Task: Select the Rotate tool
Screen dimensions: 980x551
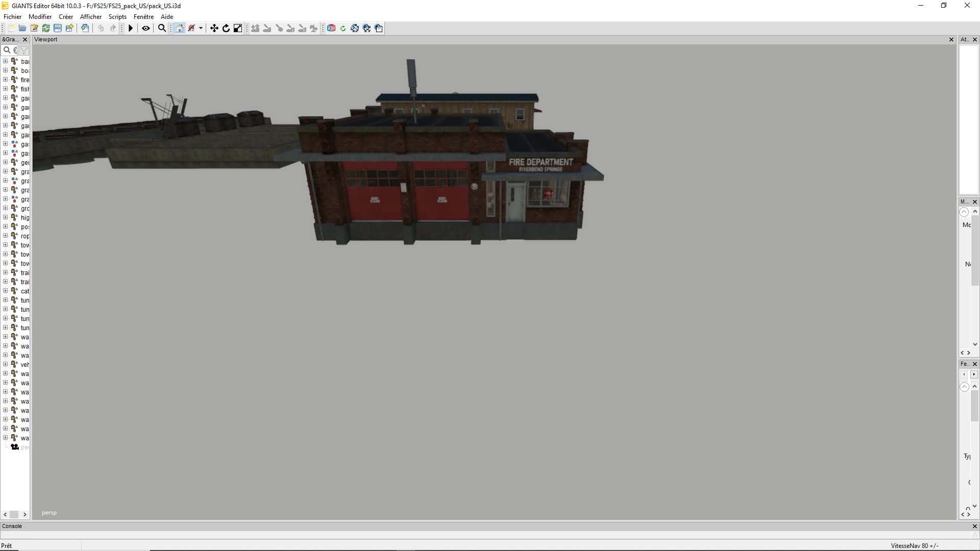Action: pyautogui.click(x=226, y=28)
